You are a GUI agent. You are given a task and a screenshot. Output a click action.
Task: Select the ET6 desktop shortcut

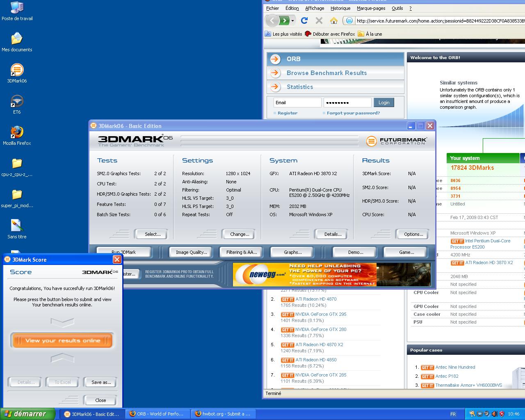(x=17, y=104)
